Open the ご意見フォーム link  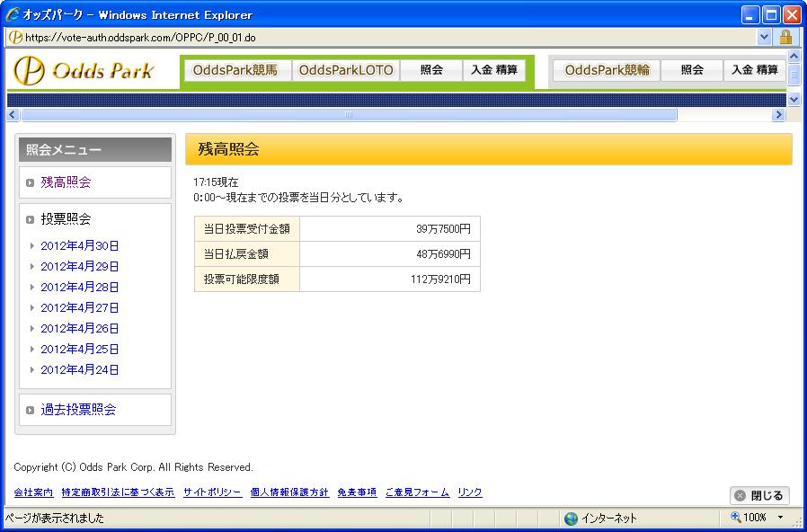click(x=417, y=492)
